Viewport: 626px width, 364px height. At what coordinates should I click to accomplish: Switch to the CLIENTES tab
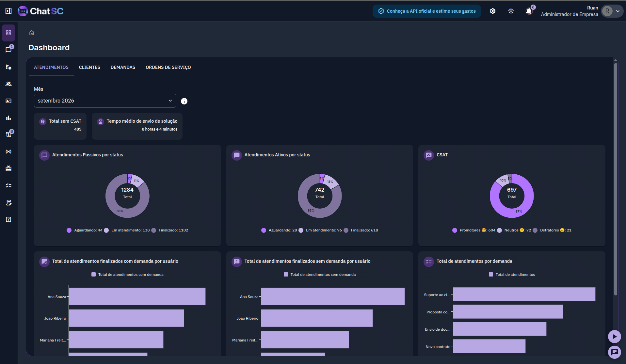[89, 67]
